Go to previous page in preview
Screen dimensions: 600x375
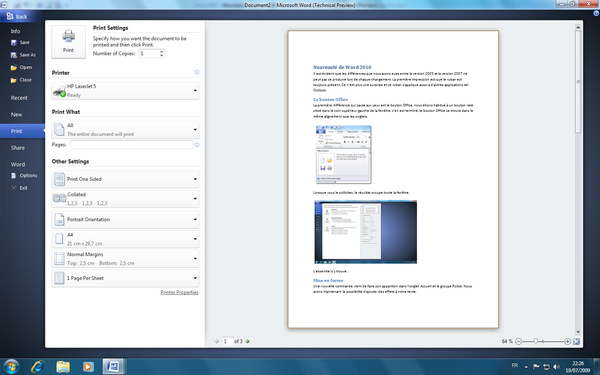point(217,341)
